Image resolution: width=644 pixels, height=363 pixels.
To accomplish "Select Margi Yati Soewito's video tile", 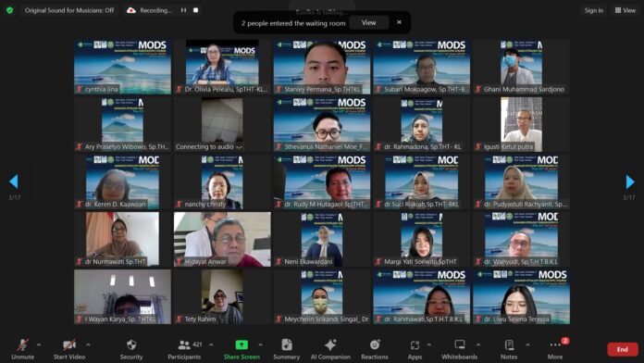I will pos(422,239).
